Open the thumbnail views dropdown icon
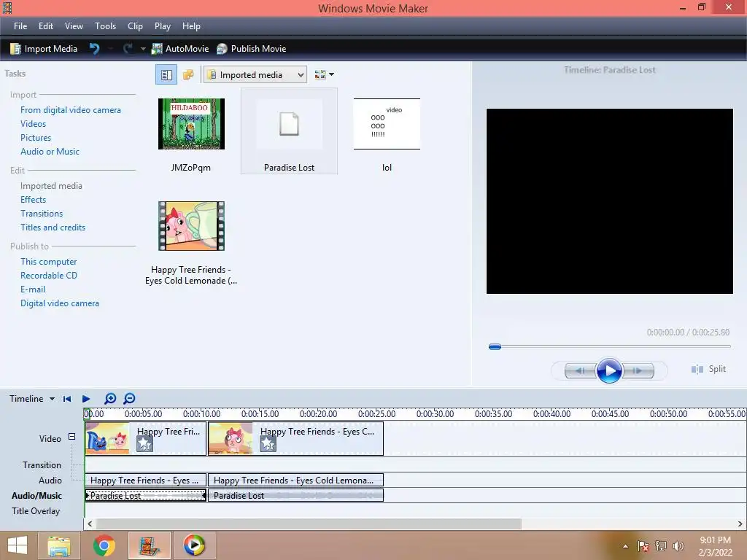The height and width of the screenshot is (560, 747). [x=324, y=75]
